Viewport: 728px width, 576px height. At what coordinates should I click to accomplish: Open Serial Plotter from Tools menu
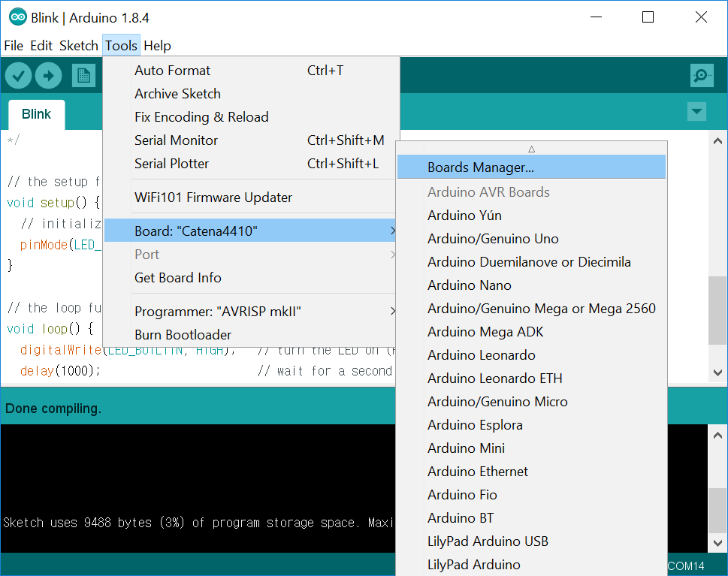click(251, 164)
